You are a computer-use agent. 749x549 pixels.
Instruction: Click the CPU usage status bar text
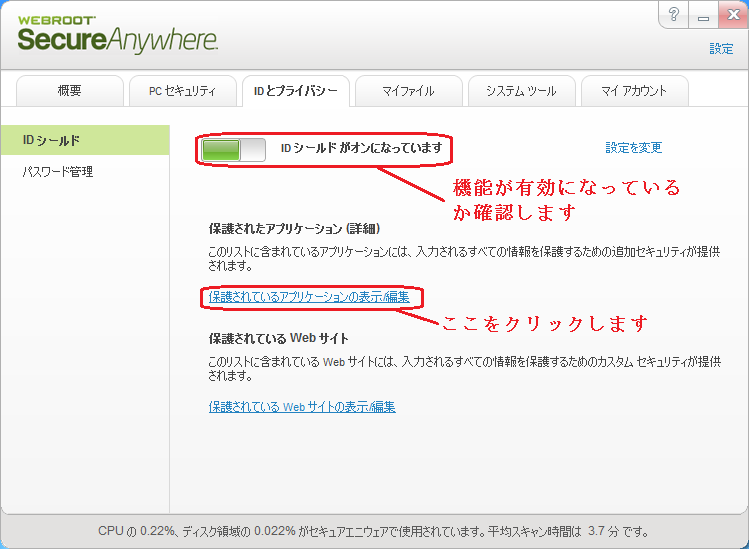pyautogui.click(x=374, y=531)
